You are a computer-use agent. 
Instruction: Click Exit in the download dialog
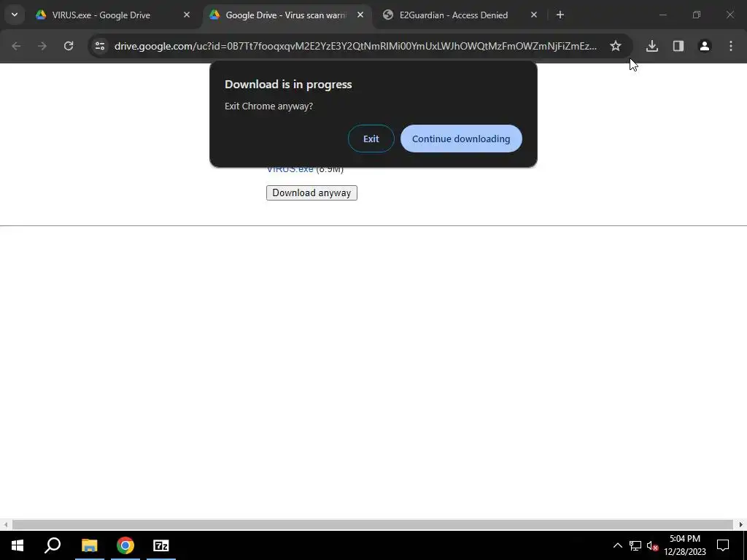click(371, 139)
